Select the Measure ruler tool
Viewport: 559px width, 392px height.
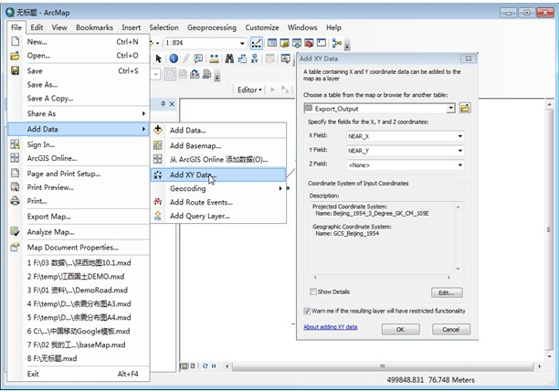(214, 58)
